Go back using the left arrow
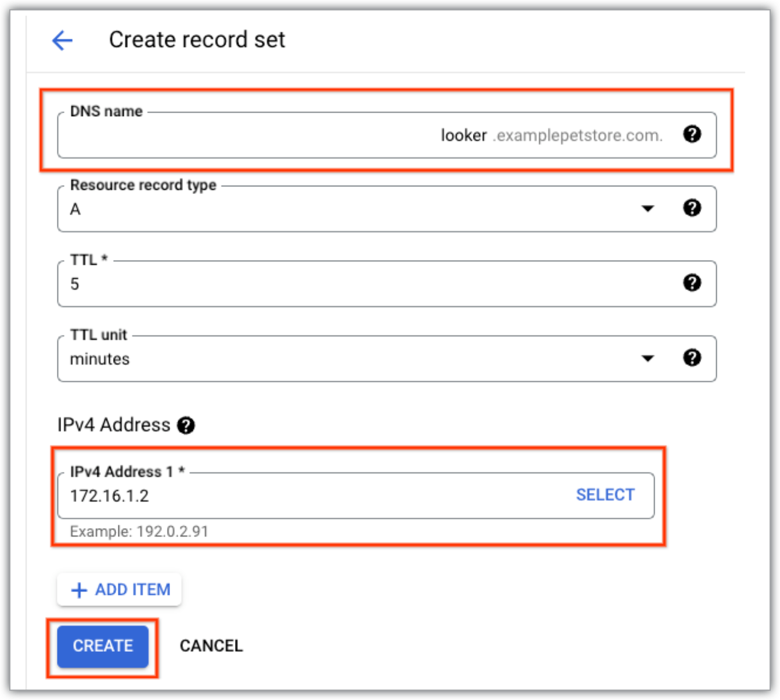Image resolution: width=780 pixels, height=700 pixels. click(x=62, y=40)
